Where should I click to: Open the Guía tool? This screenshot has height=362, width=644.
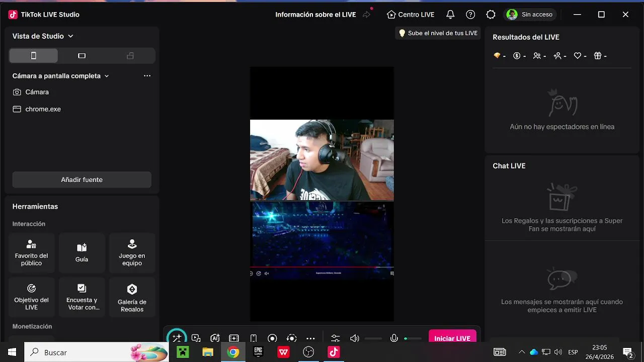pos(82,253)
